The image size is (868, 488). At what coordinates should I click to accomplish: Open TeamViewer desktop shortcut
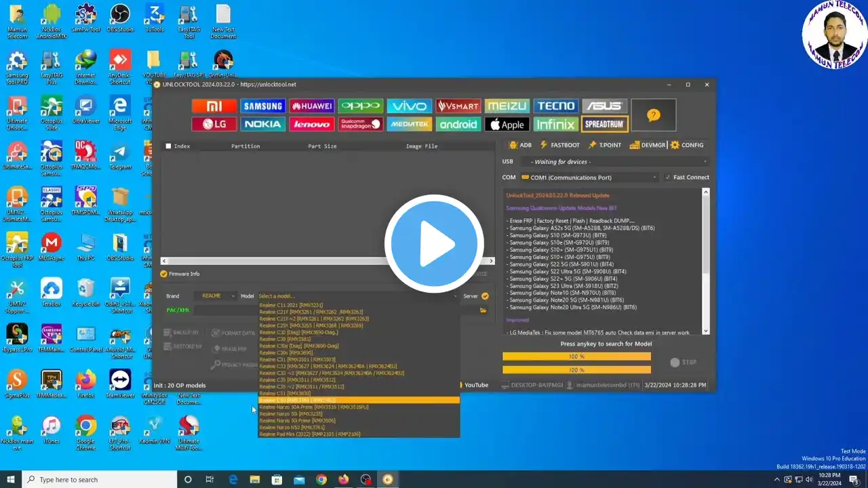(x=120, y=383)
